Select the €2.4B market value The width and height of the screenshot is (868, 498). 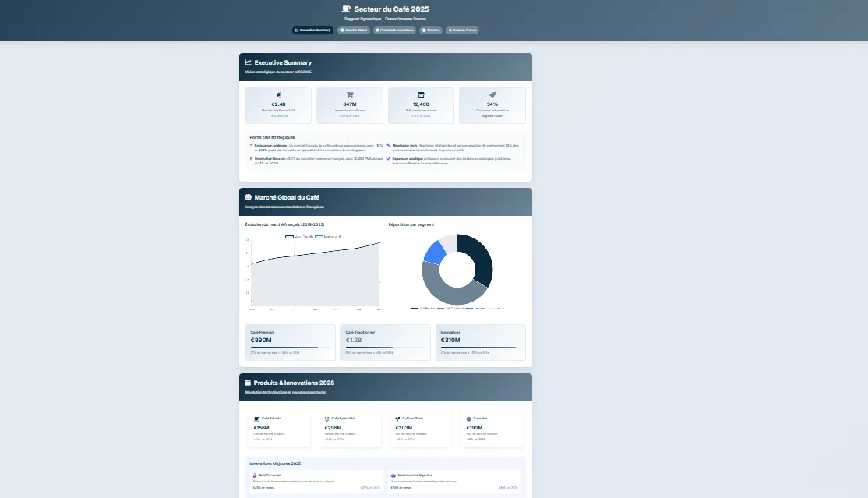[x=278, y=104]
